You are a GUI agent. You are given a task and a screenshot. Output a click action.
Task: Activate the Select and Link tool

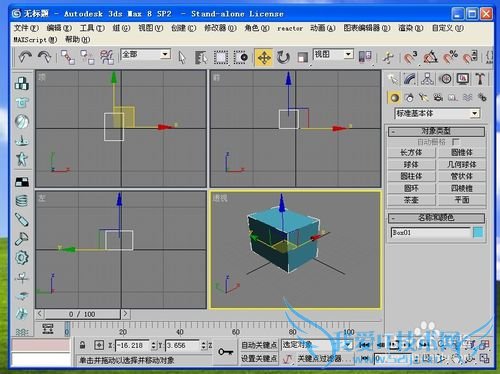(x=68, y=57)
